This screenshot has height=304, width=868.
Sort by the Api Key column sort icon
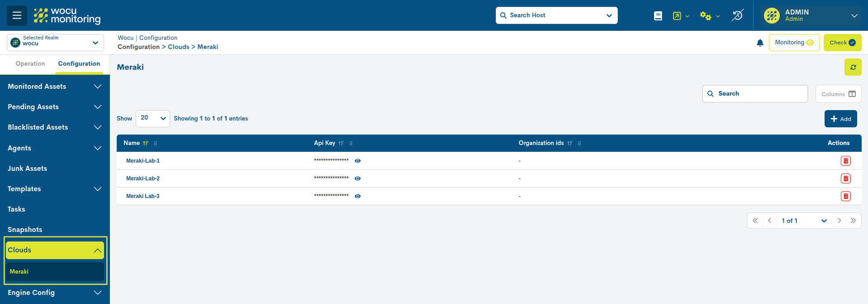pos(341,143)
